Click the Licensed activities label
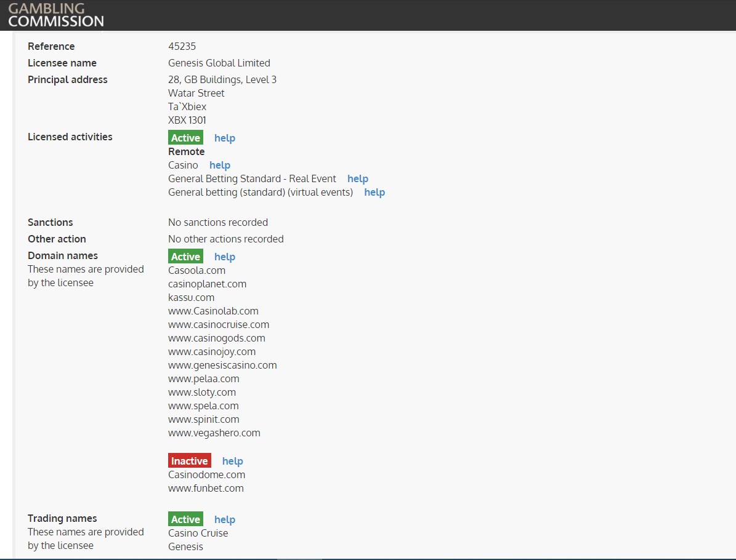Image resolution: width=736 pixels, height=560 pixels. 70,137
